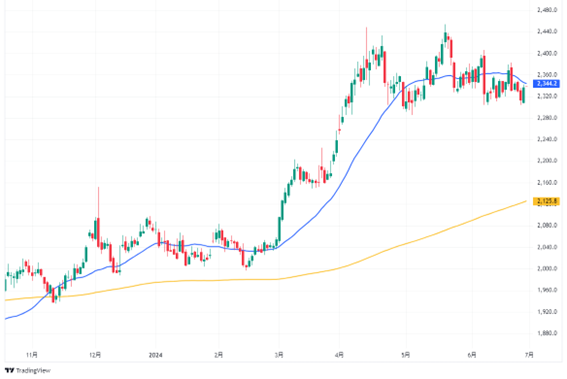This screenshot has height=379, width=567.
Task: Click the 2,440.0 price axis label
Action: pyautogui.click(x=547, y=32)
